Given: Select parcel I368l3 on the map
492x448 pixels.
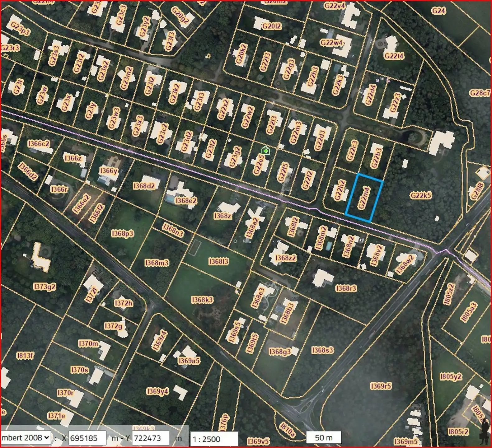Looking at the screenshot, I should pos(218,261).
